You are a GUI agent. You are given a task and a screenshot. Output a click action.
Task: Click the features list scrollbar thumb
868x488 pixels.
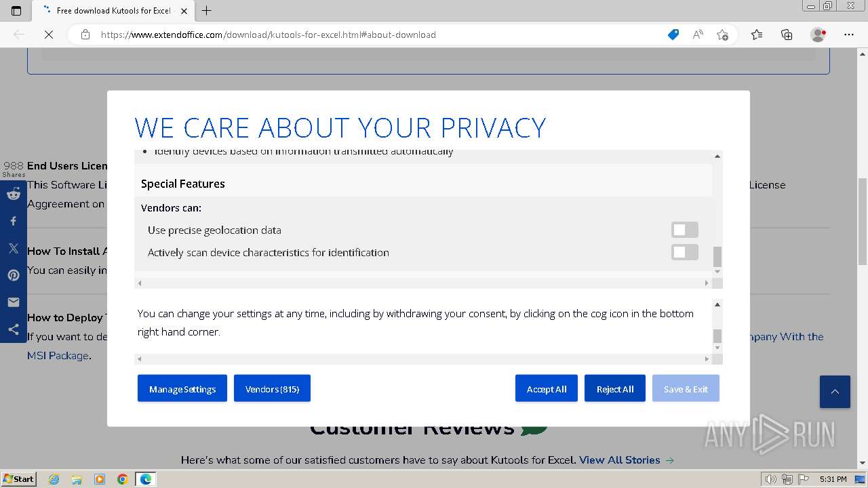click(x=717, y=257)
